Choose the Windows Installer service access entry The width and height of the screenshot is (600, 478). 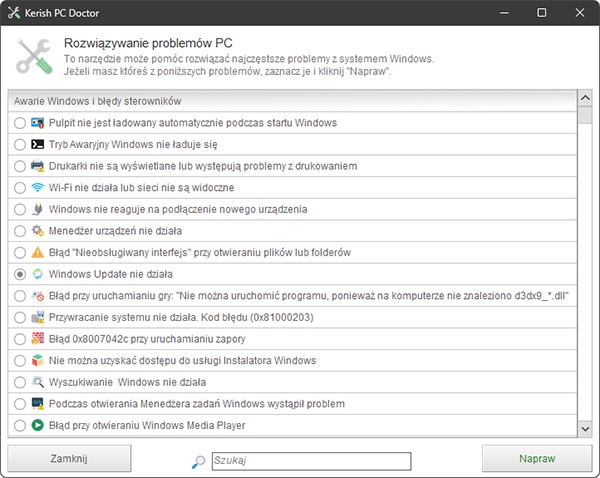(x=292, y=361)
